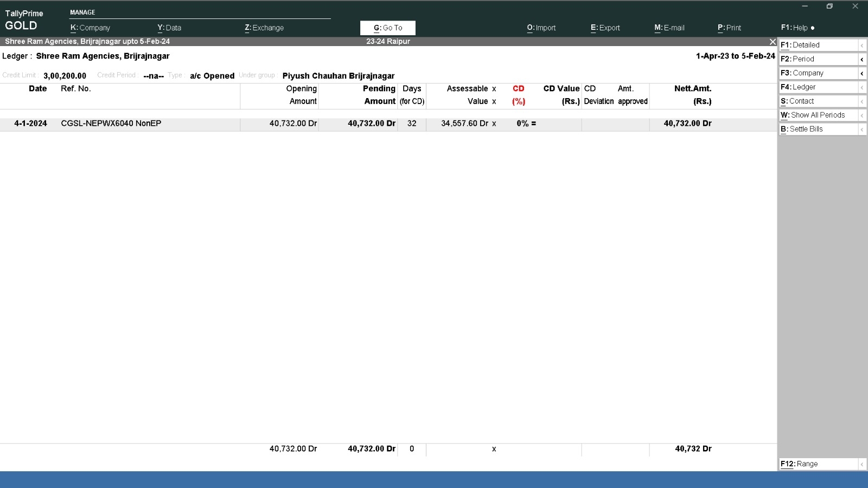Image resolution: width=868 pixels, height=488 pixels.
Task: Switch to F1: Detailed view
Action: (x=818, y=45)
